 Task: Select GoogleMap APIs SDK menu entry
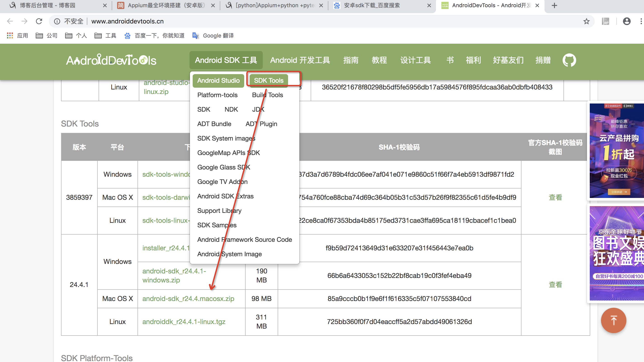[x=229, y=153]
